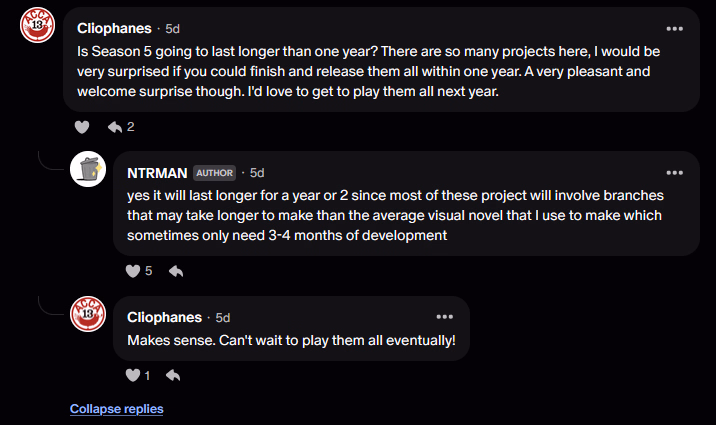This screenshot has width=716, height=425.
Task: Open Cliophanes' avatar on the top comment
Action: click(x=37, y=29)
